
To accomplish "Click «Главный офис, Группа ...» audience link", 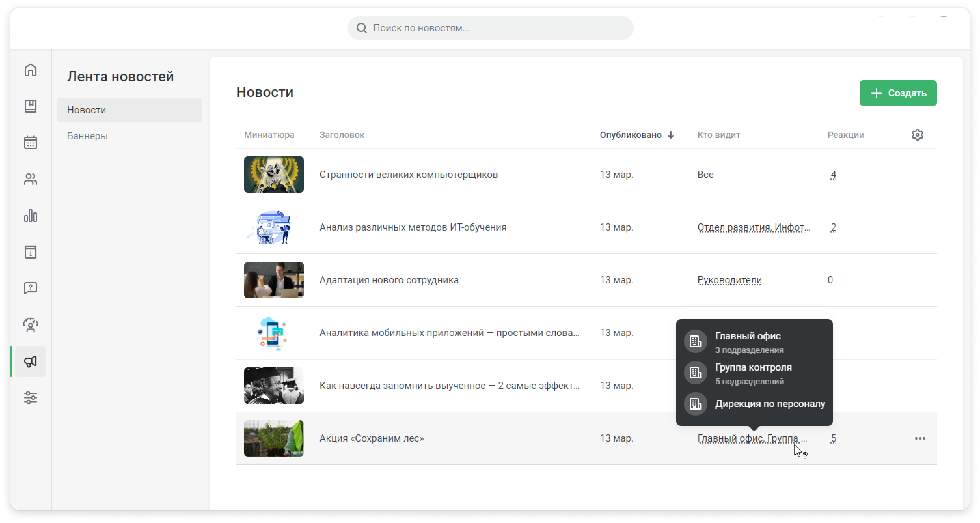I will (752, 438).
